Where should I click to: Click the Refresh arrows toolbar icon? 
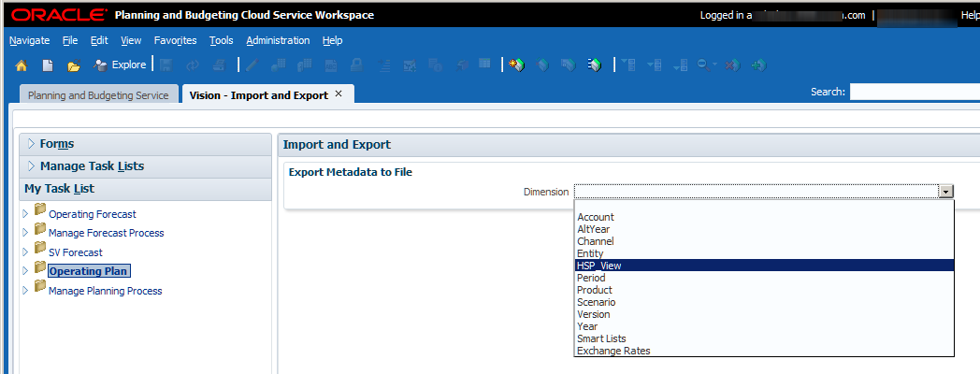pos(192,65)
